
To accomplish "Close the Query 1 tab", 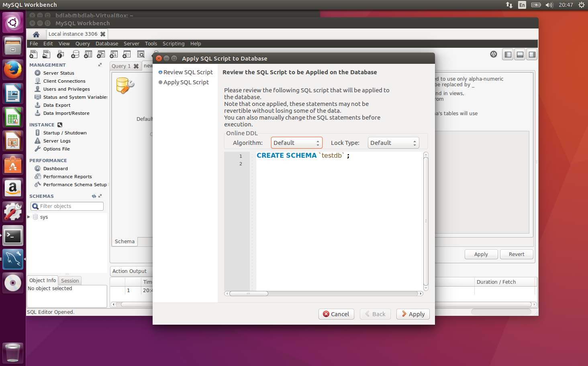I will coord(136,66).
